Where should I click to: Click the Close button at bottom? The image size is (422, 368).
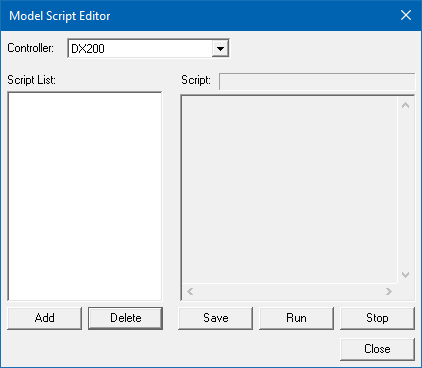click(377, 349)
